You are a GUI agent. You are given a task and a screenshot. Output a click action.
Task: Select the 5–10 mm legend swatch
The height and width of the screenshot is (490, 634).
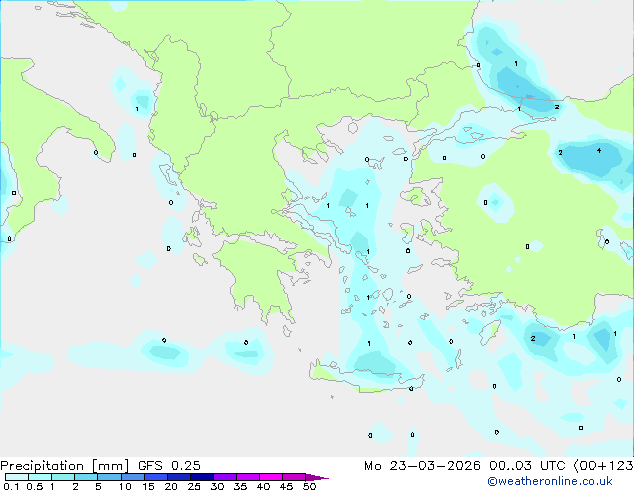click(x=109, y=477)
